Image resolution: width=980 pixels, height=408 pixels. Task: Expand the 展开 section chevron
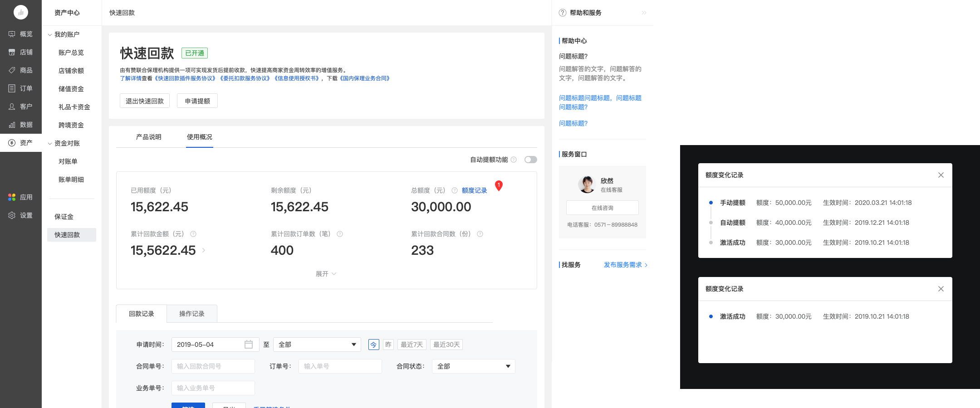click(334, 274)
